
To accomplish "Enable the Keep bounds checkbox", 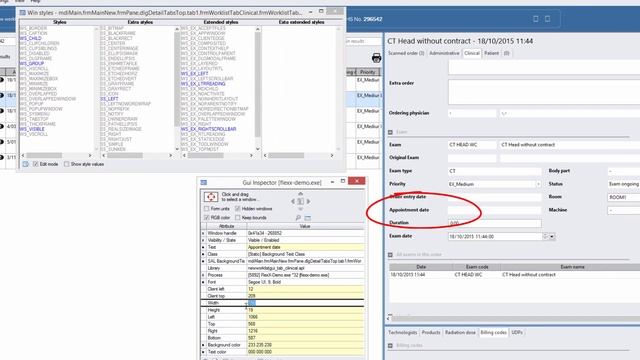I will (238, 218).
